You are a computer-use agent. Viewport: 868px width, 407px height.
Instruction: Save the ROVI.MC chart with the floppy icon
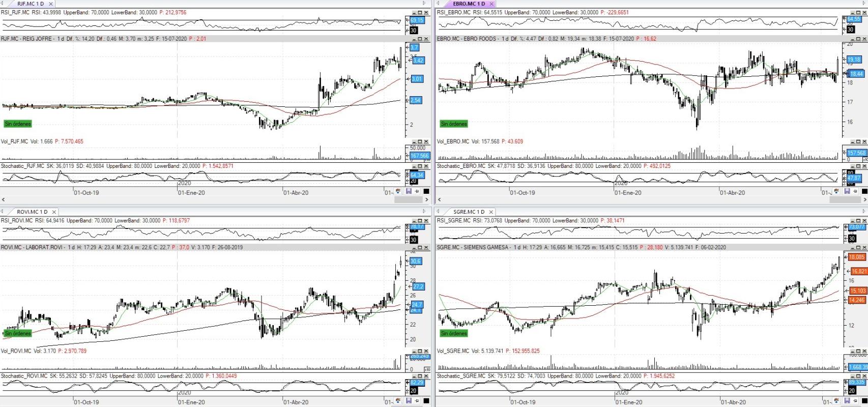point(409,401)
